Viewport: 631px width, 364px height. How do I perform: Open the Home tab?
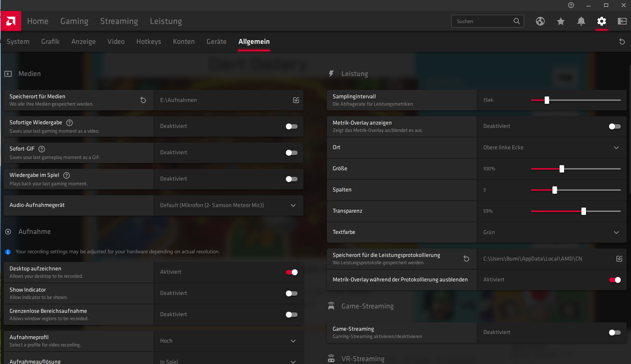pyautogui.click(x=38, y=21)
